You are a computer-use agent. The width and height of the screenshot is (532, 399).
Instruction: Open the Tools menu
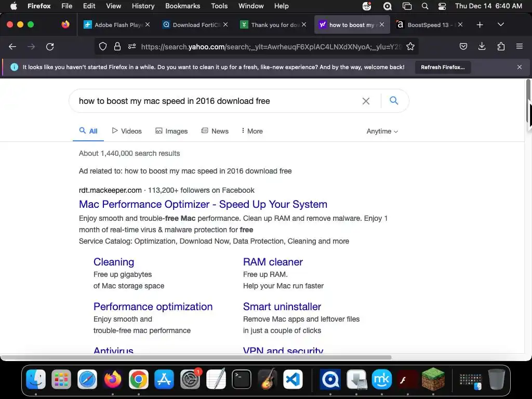219,6
